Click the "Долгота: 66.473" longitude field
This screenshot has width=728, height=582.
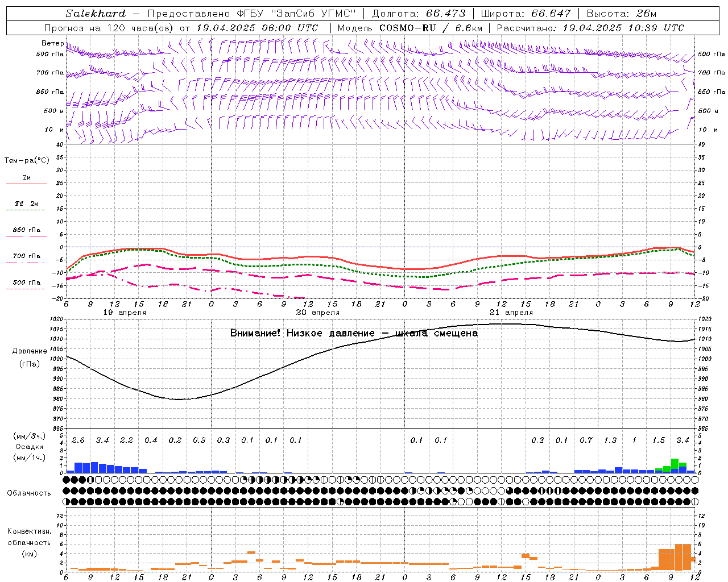point(418,14)
